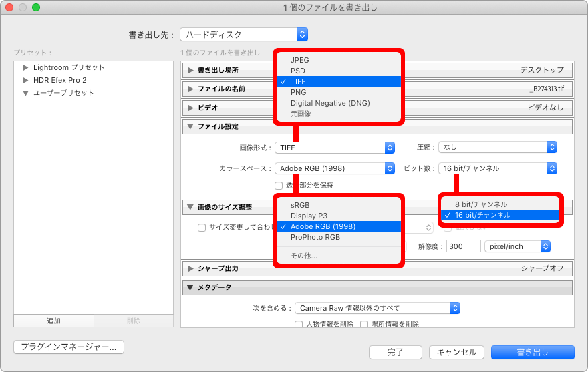Viewport: 588px width, 372px height.
Task: Collapse the メタデータ section
Action: (190, 287)
